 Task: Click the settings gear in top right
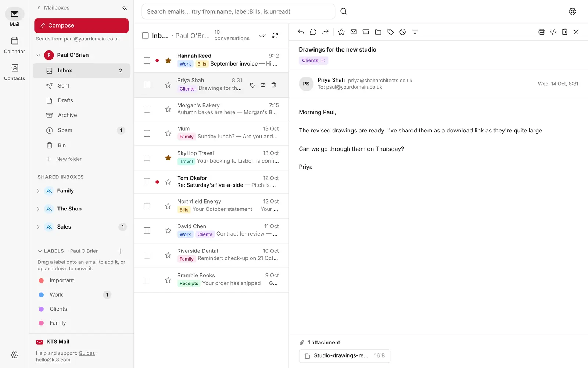pos(572,11)
